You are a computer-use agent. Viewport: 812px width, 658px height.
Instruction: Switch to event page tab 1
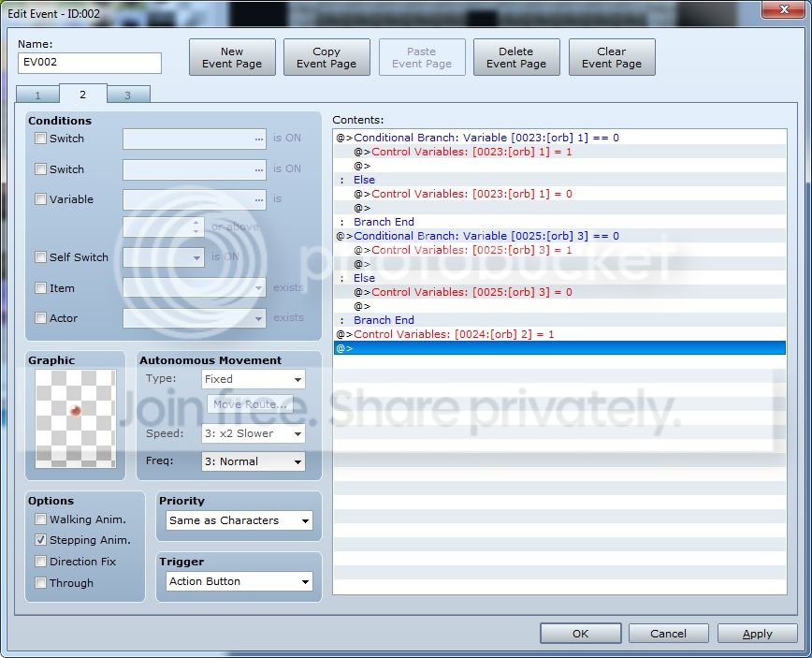37,95
